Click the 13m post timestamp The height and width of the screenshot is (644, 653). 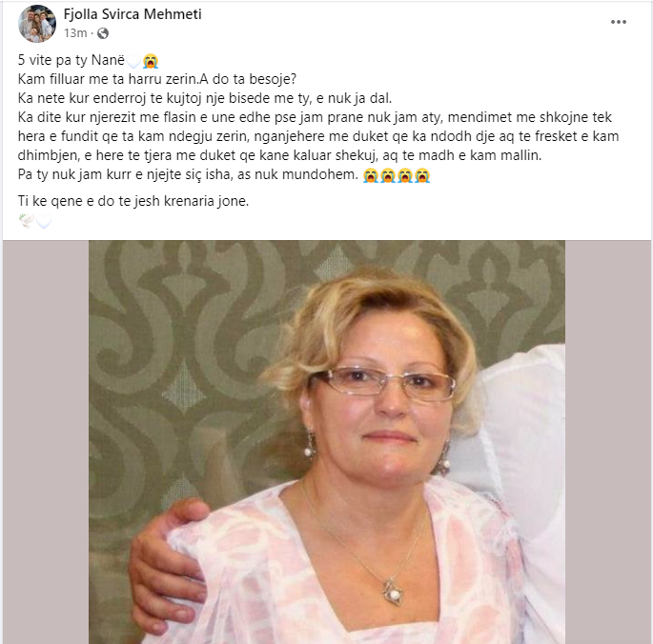75,33
